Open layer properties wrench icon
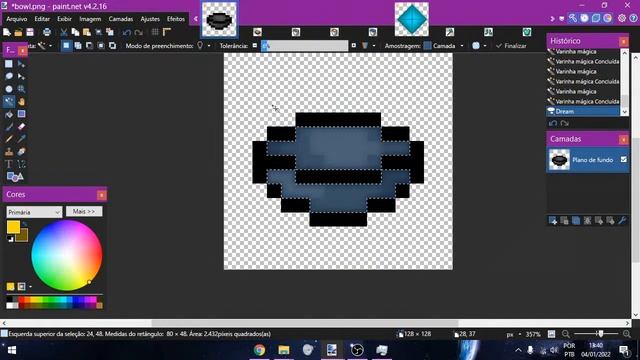Screen dimensions: 640x360 pos(622,221)
